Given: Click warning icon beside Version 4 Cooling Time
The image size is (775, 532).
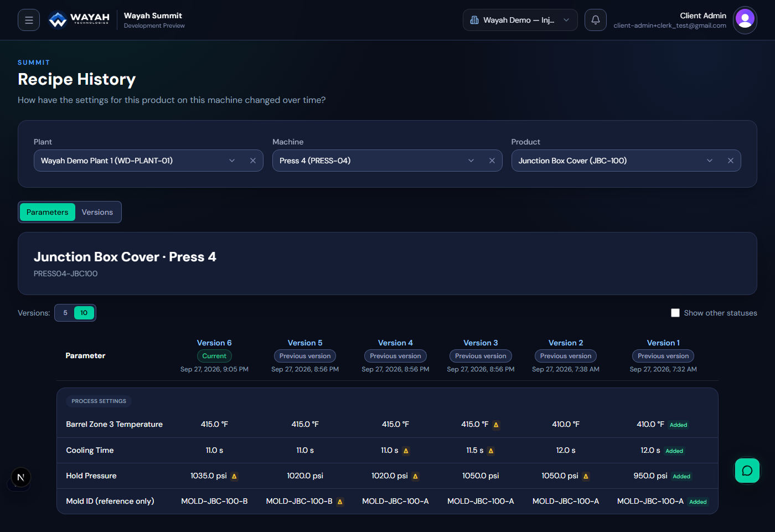Looking at the screenshot, I should point(406,451).
